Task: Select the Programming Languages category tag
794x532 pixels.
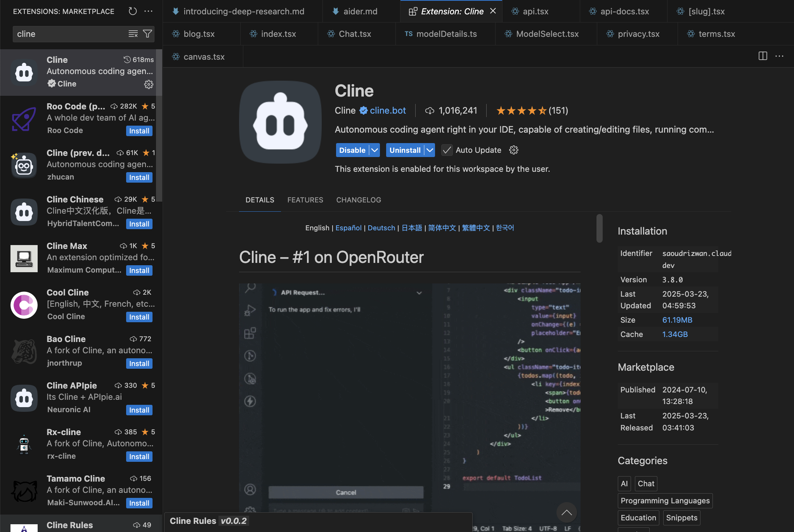Action: point(665,501)
